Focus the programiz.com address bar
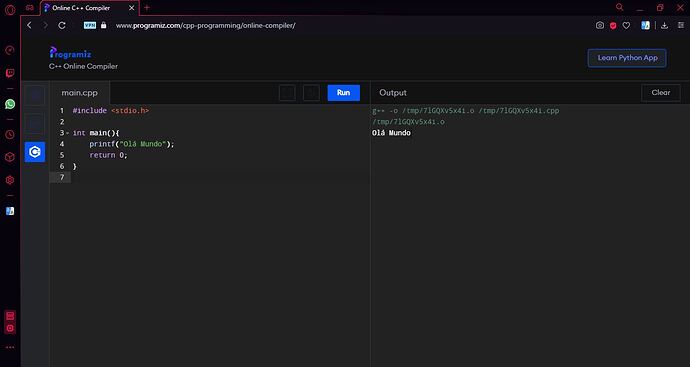The height and width of the screenshot is (367, 690). [206, 26]
